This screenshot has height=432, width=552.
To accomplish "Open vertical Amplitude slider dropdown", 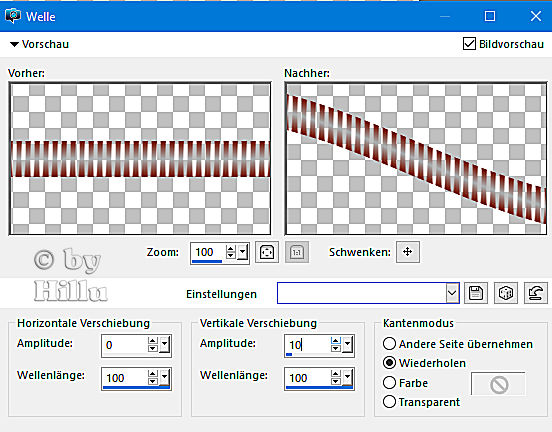I will tap(347, 344).
